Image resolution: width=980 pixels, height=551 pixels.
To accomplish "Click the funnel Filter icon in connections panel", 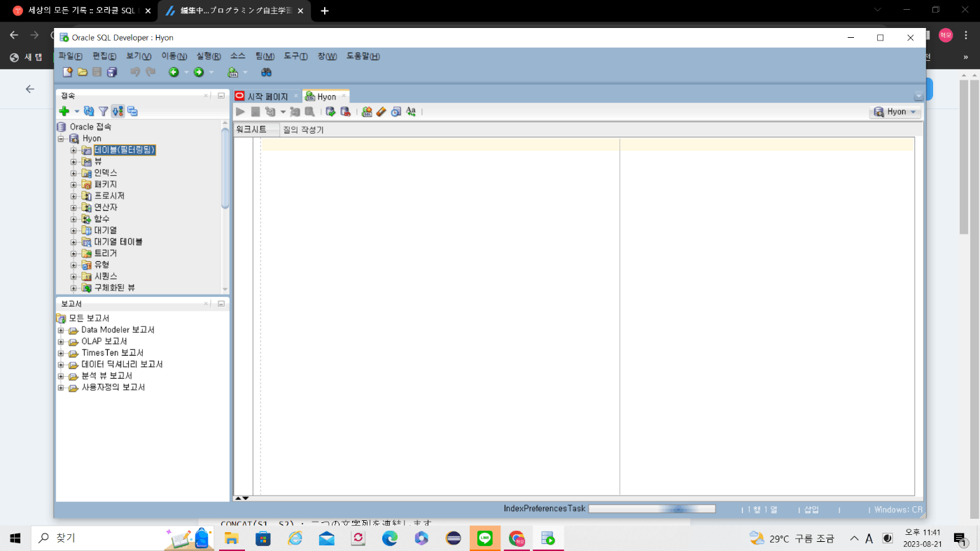I will coord(103,111).
